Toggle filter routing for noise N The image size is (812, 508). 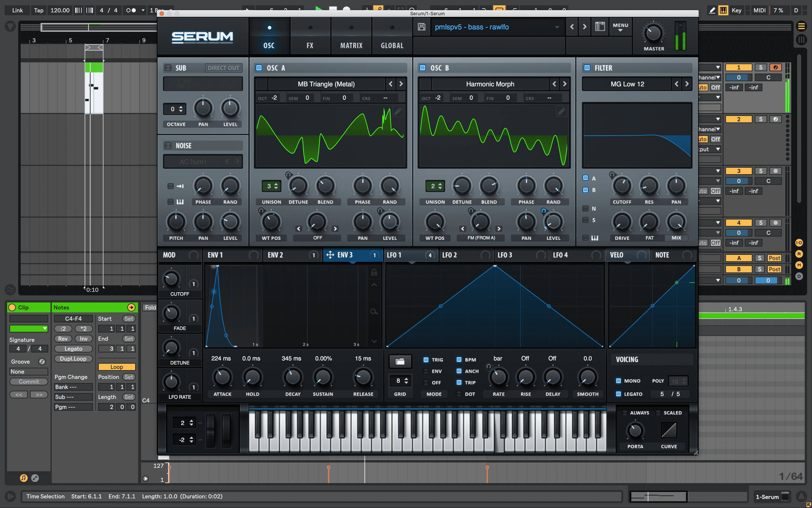(x=585, y=209)
